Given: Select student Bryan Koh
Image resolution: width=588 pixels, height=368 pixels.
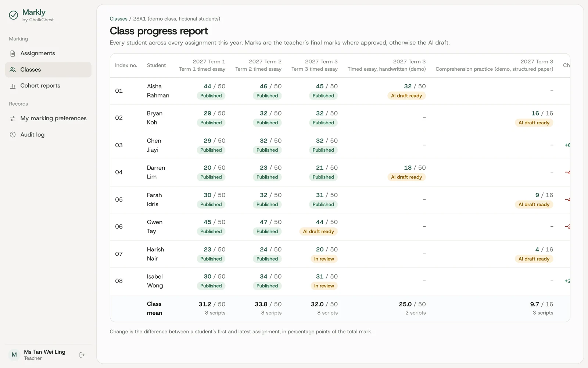Looking at the screenshot, I should (155, 118).
